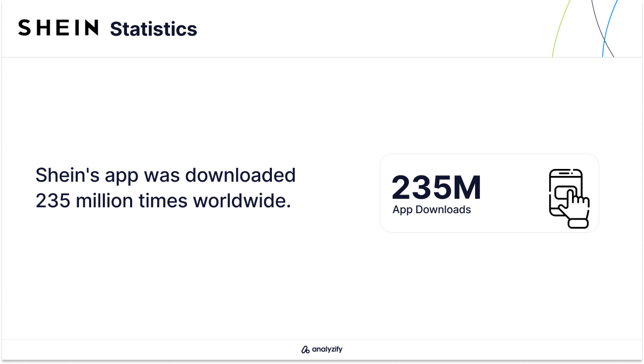Screen dimensions: 644x364
Task: Click the phone tap hand icon
Action: [x=569, y=199]
